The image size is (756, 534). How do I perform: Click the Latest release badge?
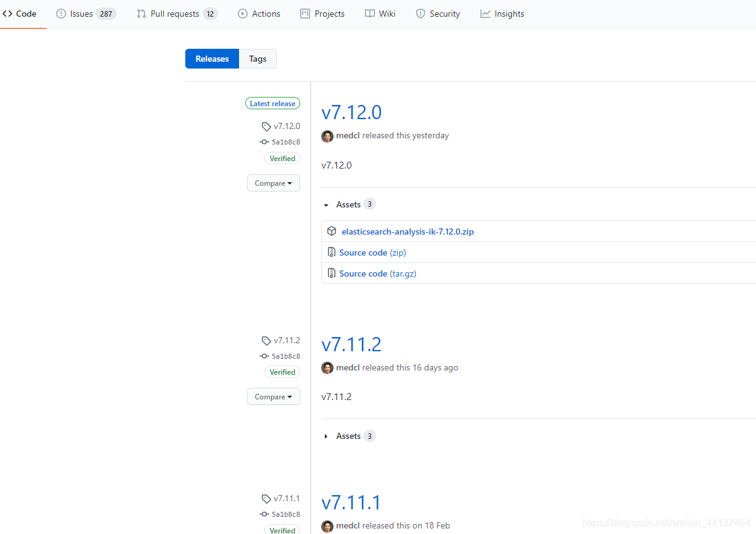pos(272,104)
